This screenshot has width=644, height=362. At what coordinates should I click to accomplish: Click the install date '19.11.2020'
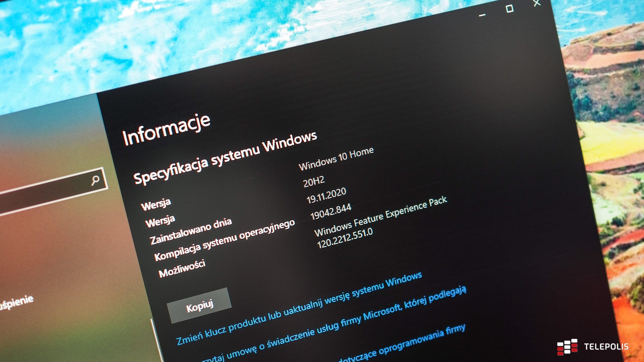coord(326,195)
